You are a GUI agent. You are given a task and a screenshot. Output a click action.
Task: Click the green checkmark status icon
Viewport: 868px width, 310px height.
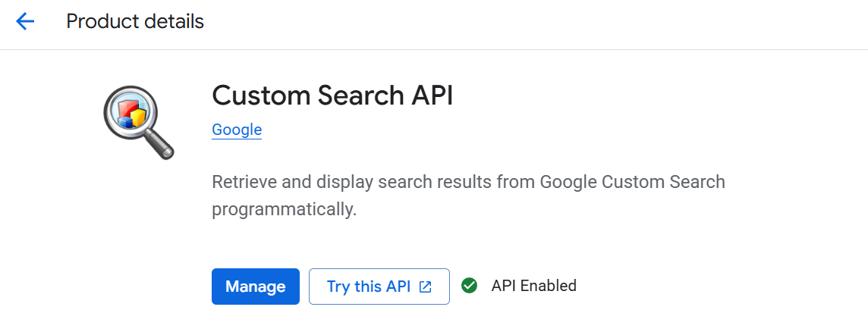[x=470, y=286]
